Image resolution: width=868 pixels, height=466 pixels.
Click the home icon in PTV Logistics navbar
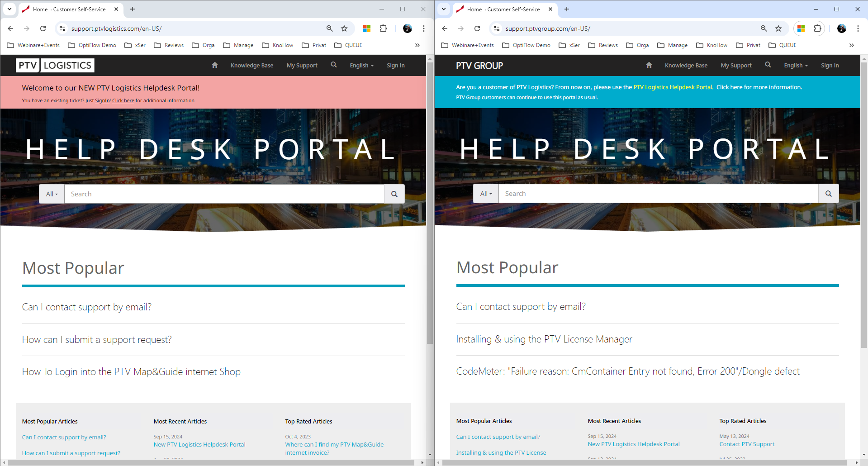point(215,65)
